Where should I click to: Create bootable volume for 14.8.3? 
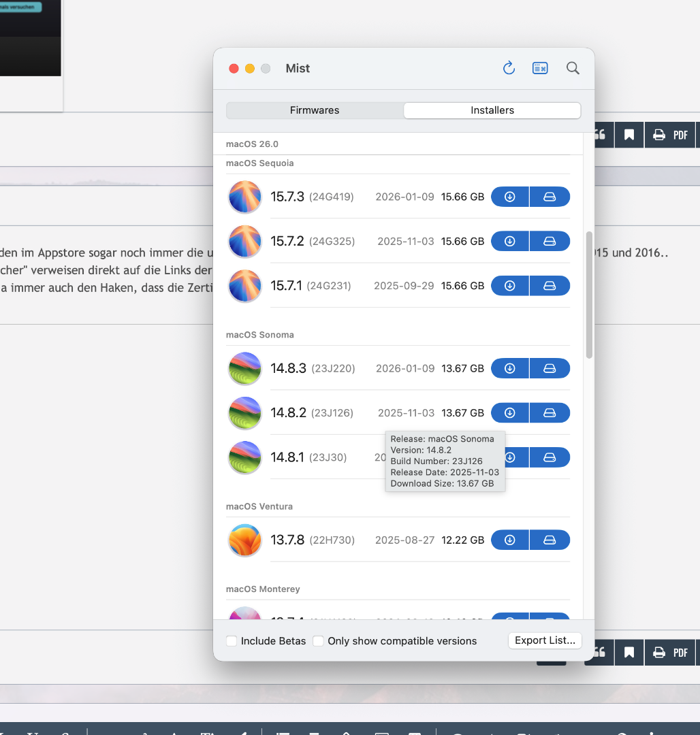[x=550, y=368]
